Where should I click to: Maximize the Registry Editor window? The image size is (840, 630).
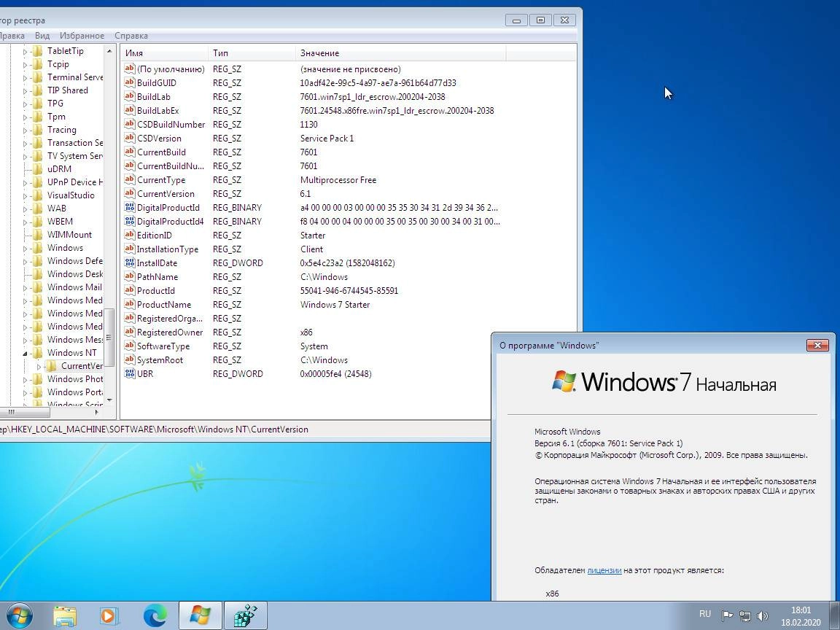tap(540, 20)
